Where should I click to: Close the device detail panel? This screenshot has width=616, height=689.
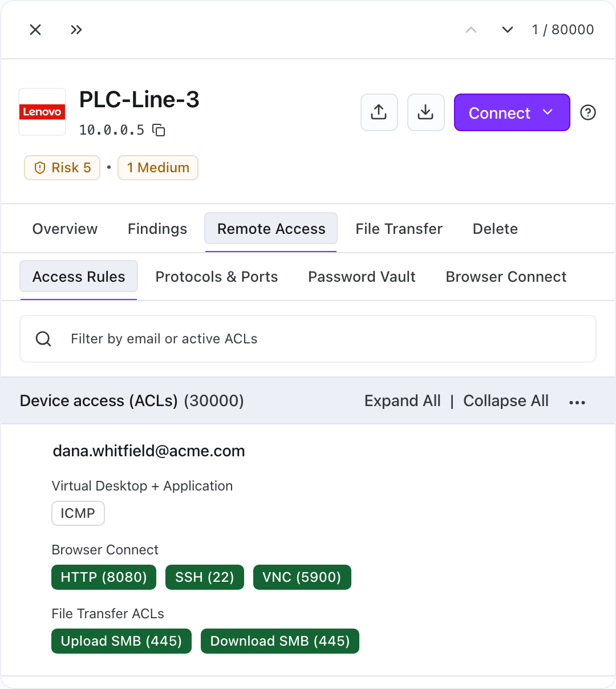pyautogui.click(x=35, y=30)
